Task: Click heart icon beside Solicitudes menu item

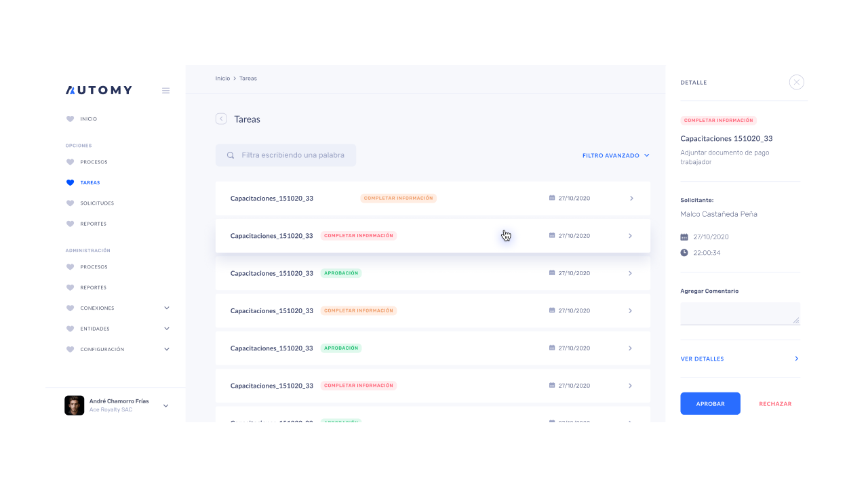Action: [x=70, y=203]
